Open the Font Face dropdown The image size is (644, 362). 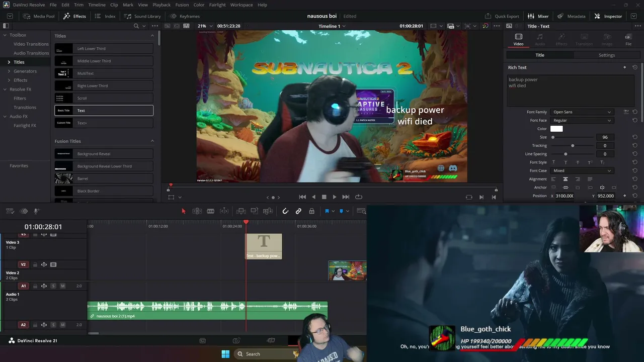coord(582,121)
